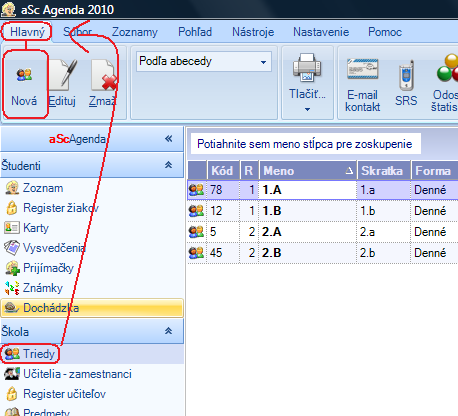
Task: Select Dochádzka in the sidebar
Action: click(92, 308)
